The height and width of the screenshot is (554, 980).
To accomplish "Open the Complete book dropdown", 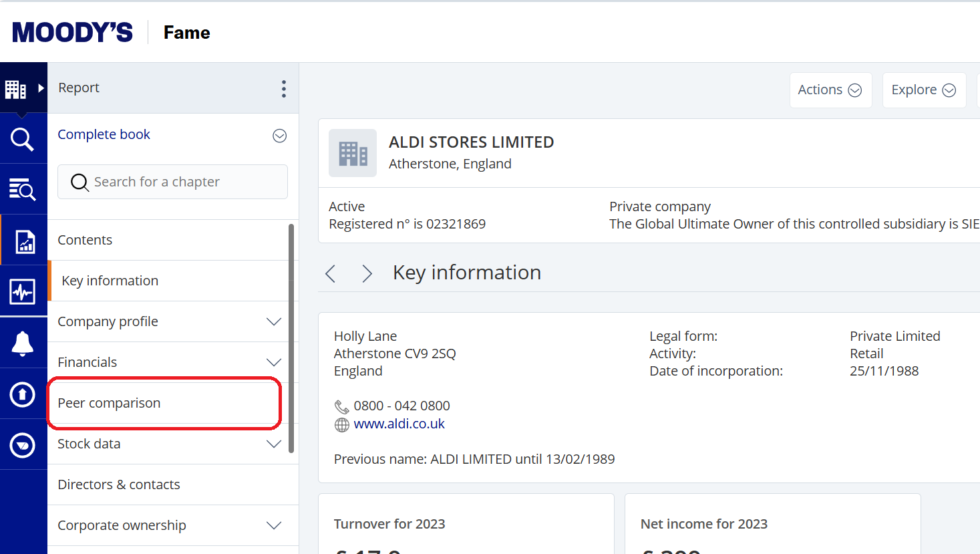I will click(x=279, y=136).
